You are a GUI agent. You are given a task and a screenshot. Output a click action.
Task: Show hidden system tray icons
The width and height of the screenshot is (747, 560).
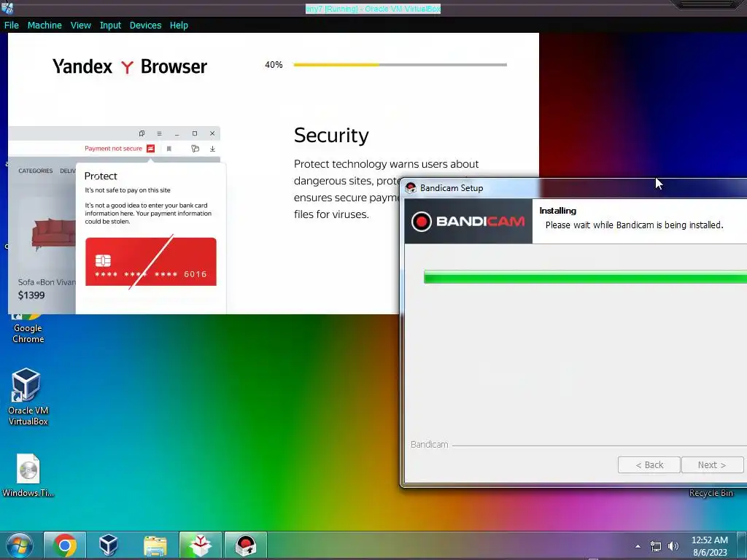tap(638, 546)
